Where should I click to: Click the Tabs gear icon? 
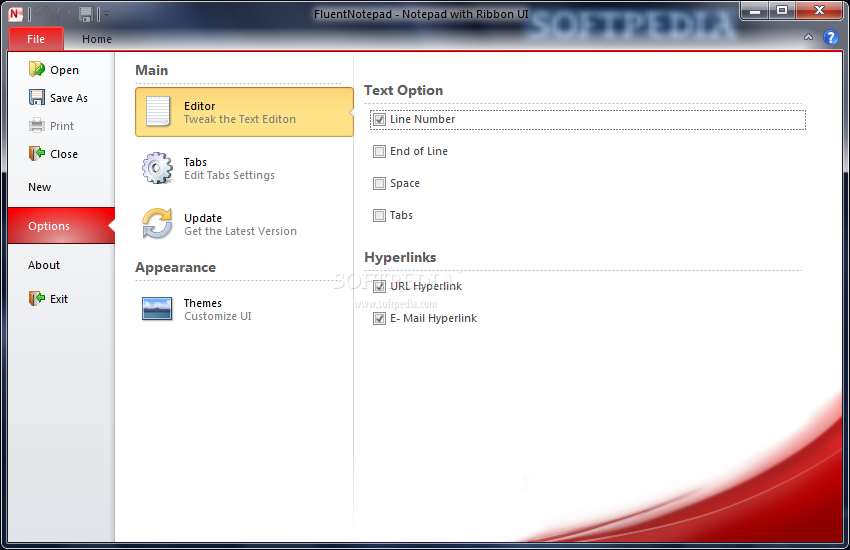[x=157, y=168]
